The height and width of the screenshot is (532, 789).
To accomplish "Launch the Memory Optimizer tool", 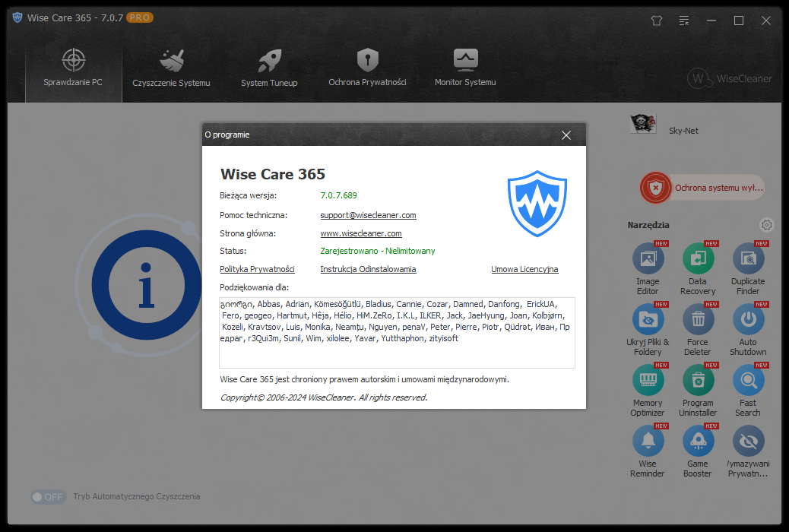I will tap(648, 391).
